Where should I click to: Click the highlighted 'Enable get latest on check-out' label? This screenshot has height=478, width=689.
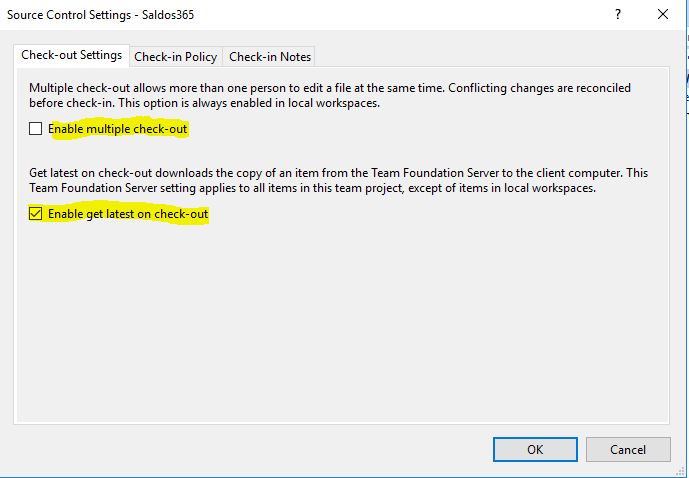click(x=128, y=214)
